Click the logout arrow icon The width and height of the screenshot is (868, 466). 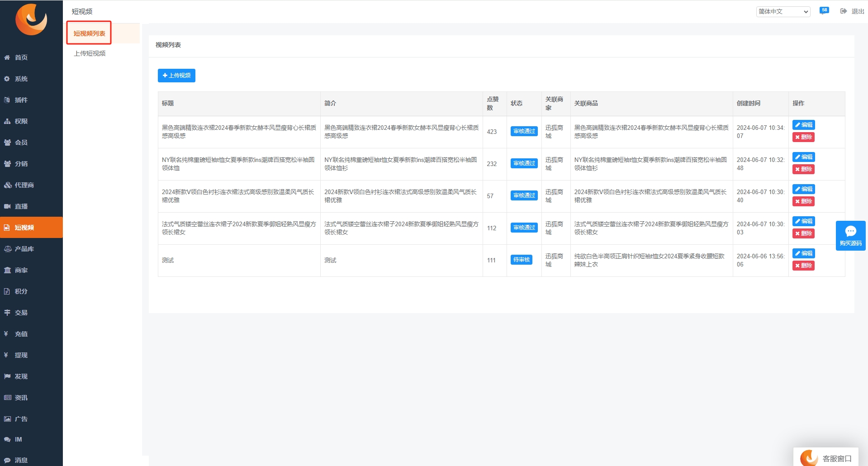click(x=844, y=11)
